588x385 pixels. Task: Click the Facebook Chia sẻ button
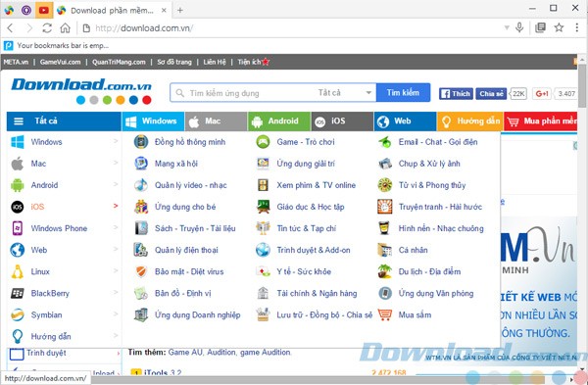coord(491,93)
